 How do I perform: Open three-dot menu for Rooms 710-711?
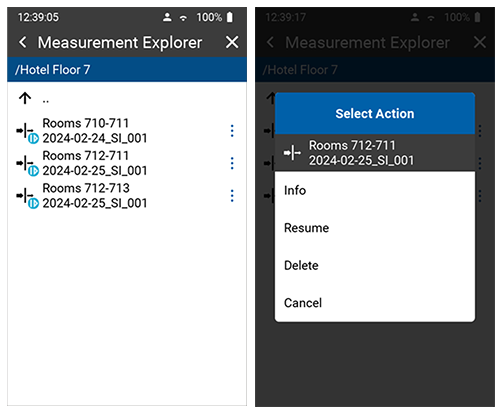(x=232, y=131)
